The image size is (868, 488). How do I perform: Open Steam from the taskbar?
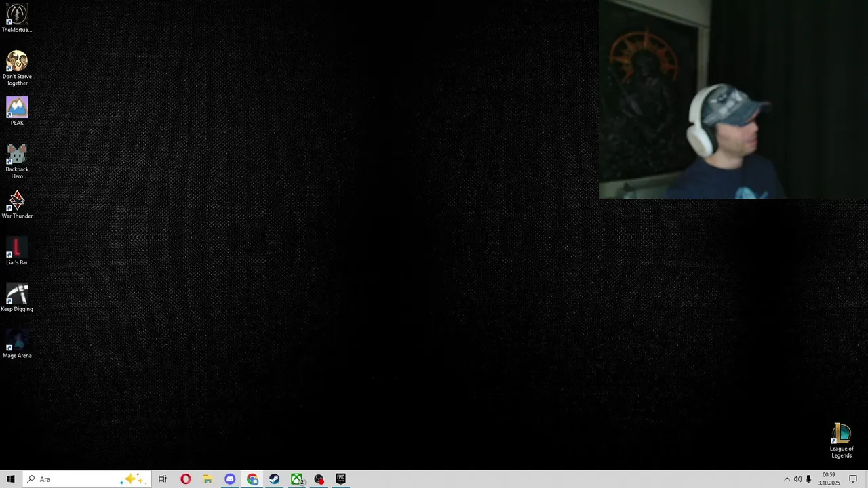[274, 479]
